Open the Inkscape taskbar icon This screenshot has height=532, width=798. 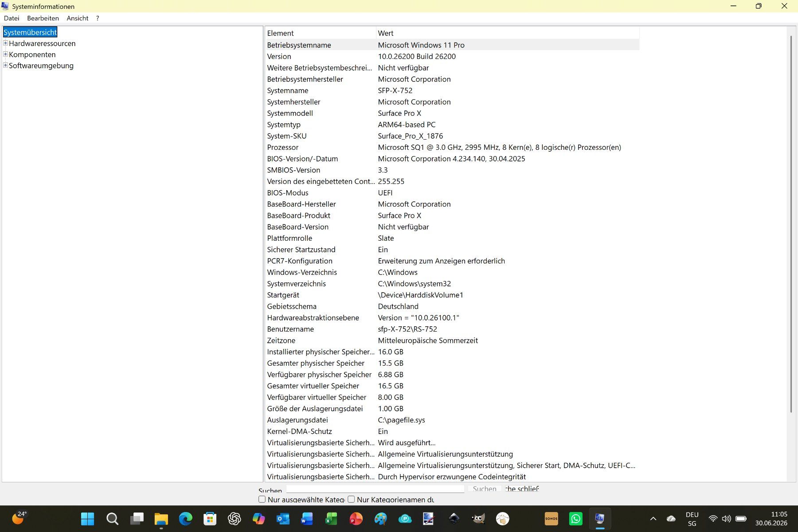tap(454, 519)
